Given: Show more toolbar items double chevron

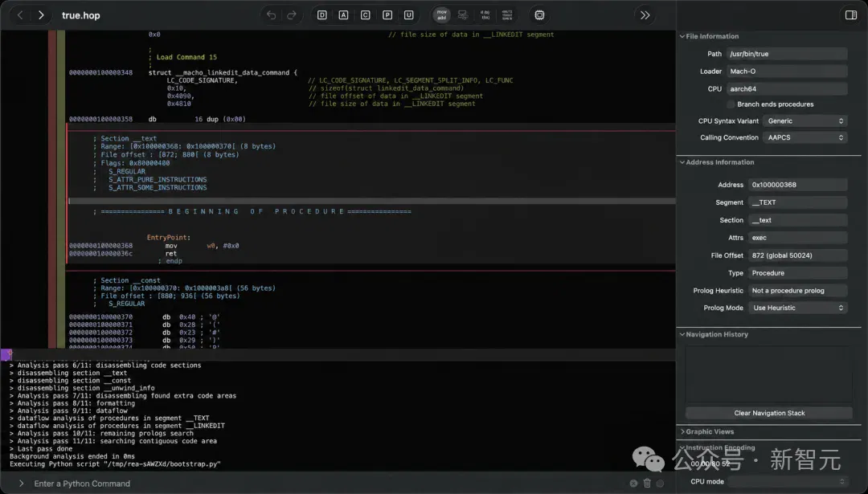Looking at the screenshot, I should point(645,15).
